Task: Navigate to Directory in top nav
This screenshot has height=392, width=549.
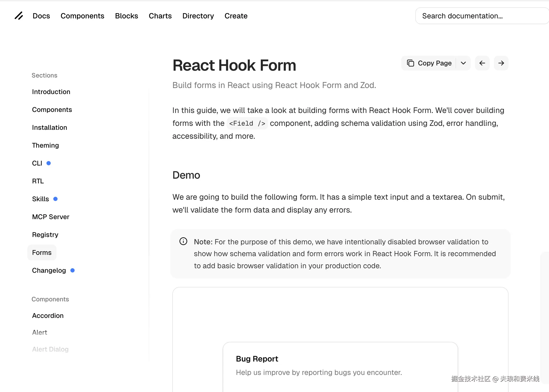Action: [x=198, y=16]
